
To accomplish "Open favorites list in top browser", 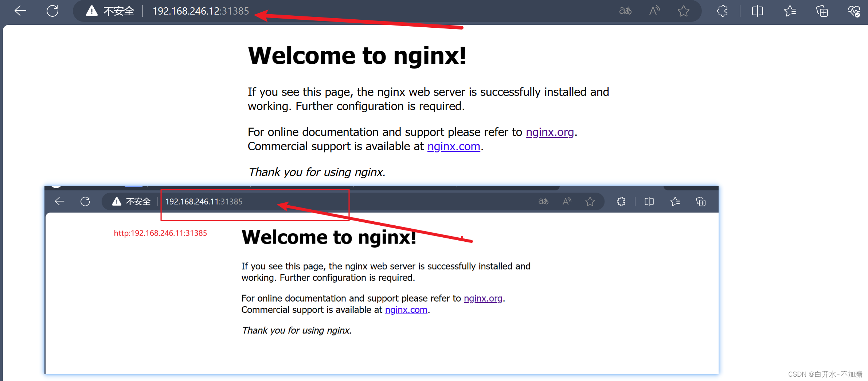I will (x=790, y=11).
